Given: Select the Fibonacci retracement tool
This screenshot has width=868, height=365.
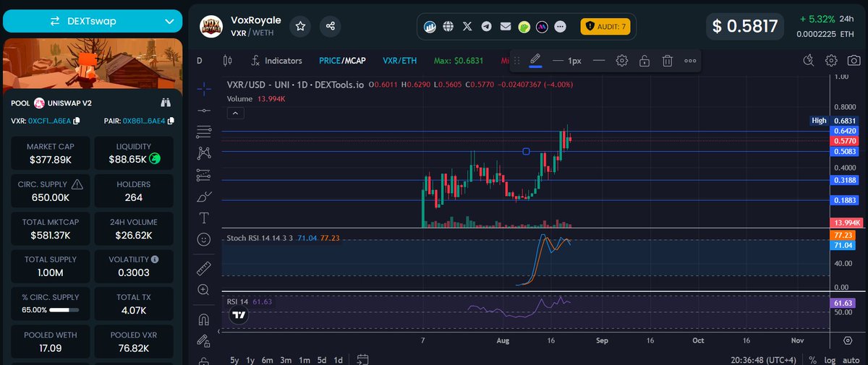Looking at the screenshot, I should pyautogui.click(x=204, y=132).
